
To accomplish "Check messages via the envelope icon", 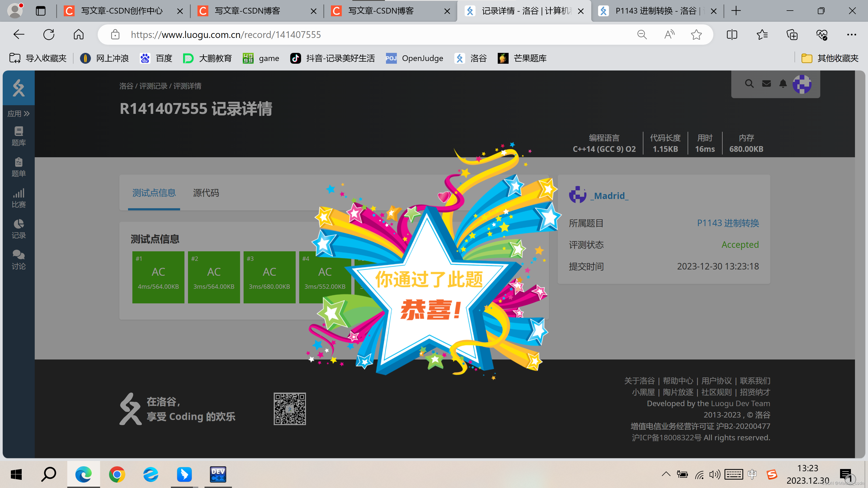I will (766, 84).
